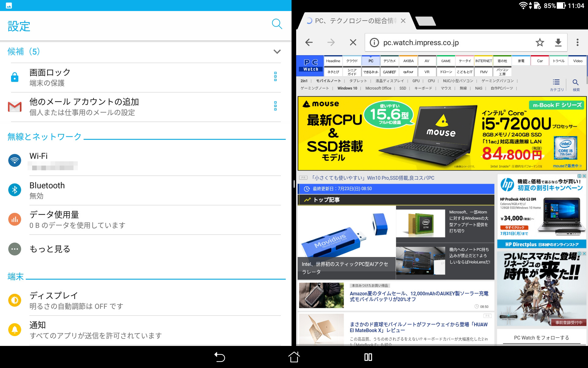
Task: Open the Headline site tab
Action: (x=333, y=61)
